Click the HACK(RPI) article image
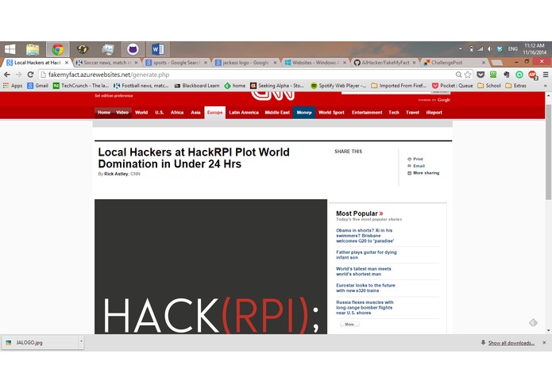The image size is (552, 392). [210, 267]
